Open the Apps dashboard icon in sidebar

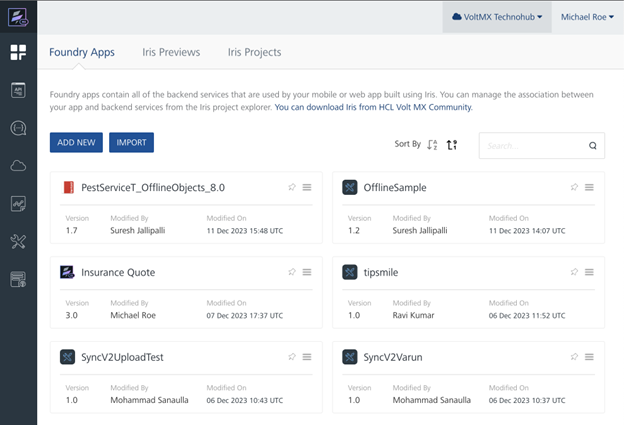(x=18, y=52)
